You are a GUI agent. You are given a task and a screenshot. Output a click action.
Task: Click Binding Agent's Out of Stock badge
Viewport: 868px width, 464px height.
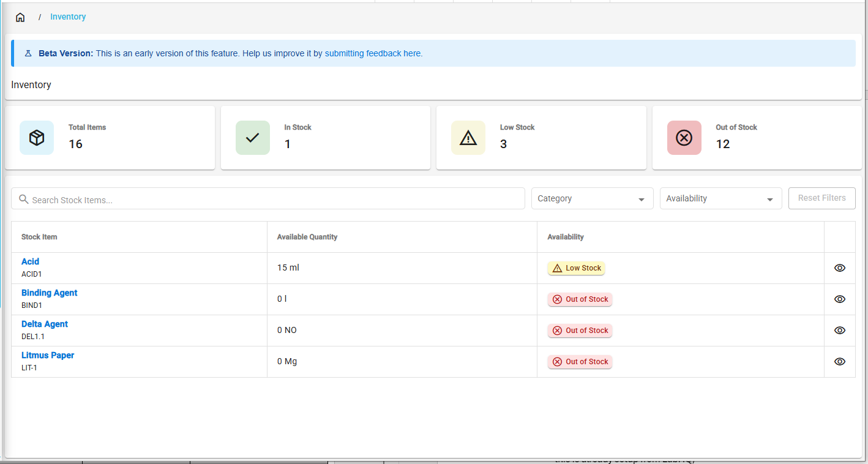[580, 299]
